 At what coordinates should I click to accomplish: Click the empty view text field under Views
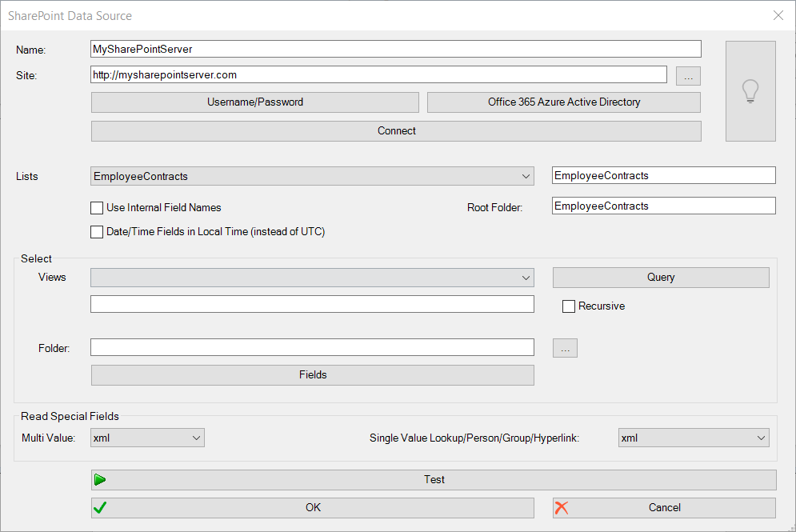pos(312,304)
